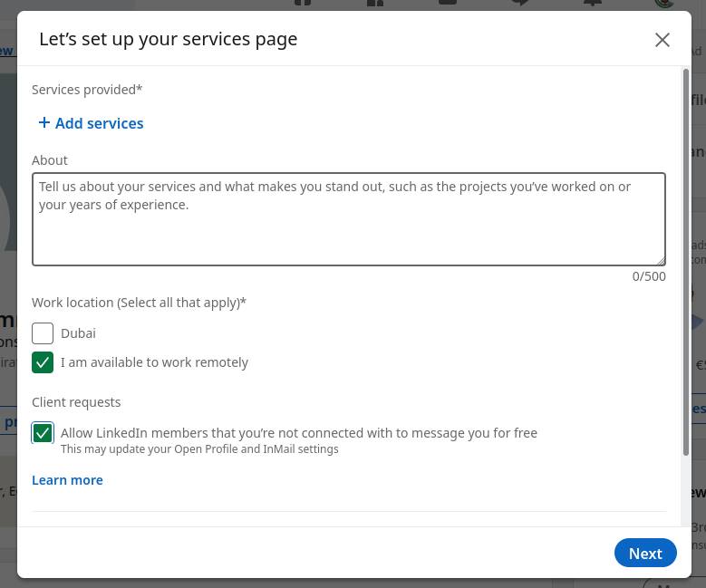The height and width of the screenshot is (588, 706).
Task: Open the Learn more link
Action: coord(67,480)
